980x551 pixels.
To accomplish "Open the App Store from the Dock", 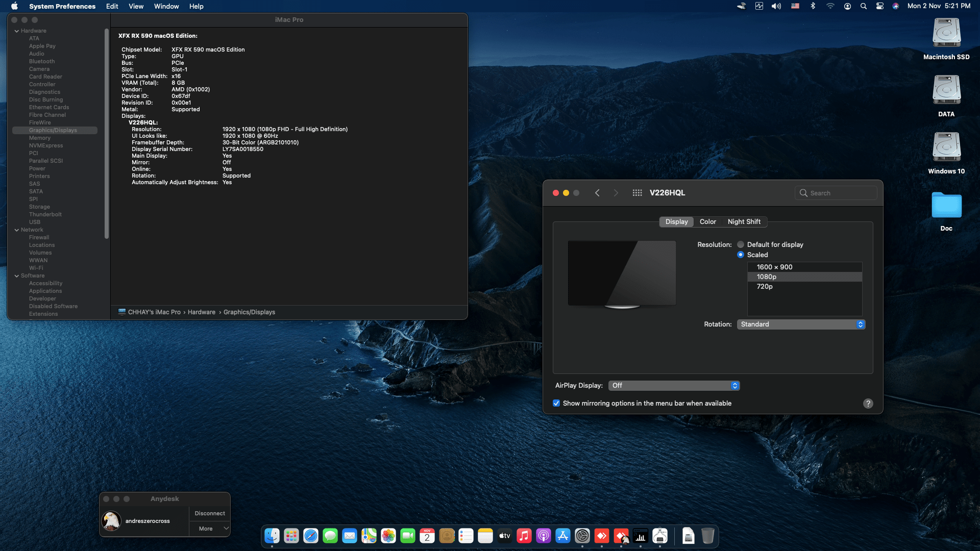I will [562, 536].
